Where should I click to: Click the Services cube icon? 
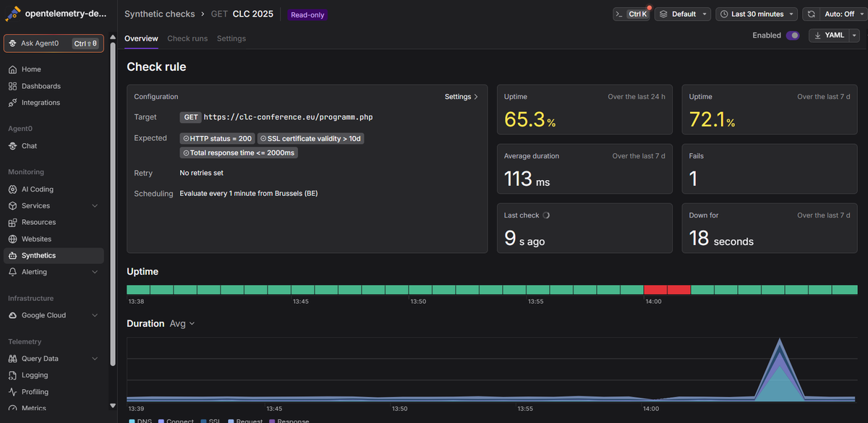pos(13,206)
